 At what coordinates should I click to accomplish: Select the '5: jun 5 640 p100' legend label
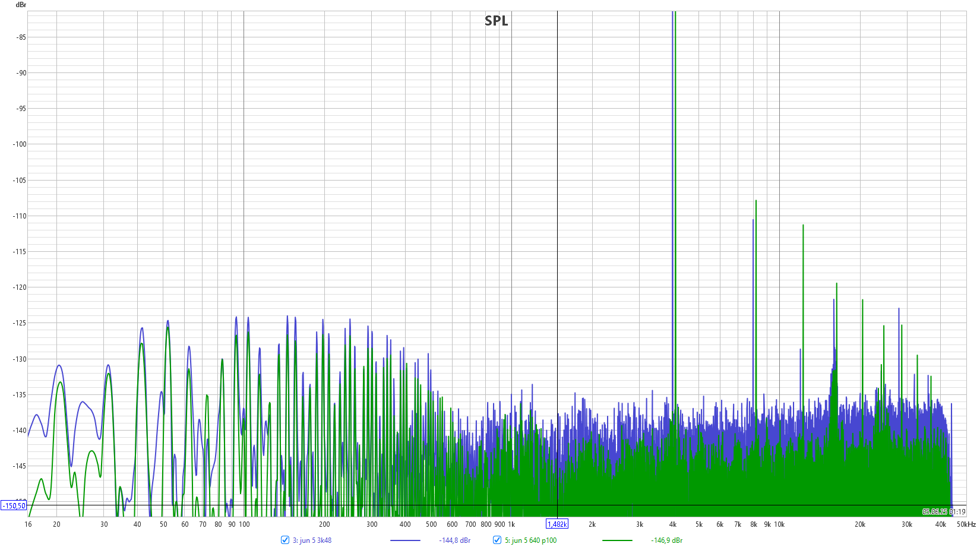click(531, 540)
